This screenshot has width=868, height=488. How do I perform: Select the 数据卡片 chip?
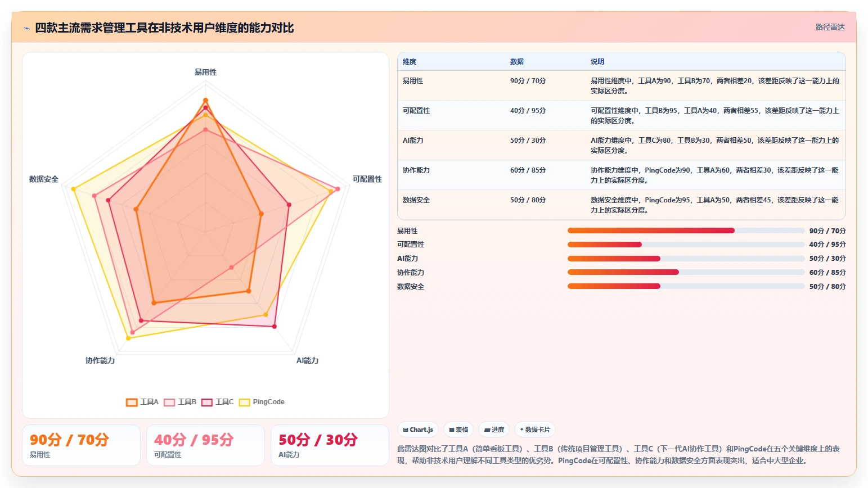[x=535, y=430]
